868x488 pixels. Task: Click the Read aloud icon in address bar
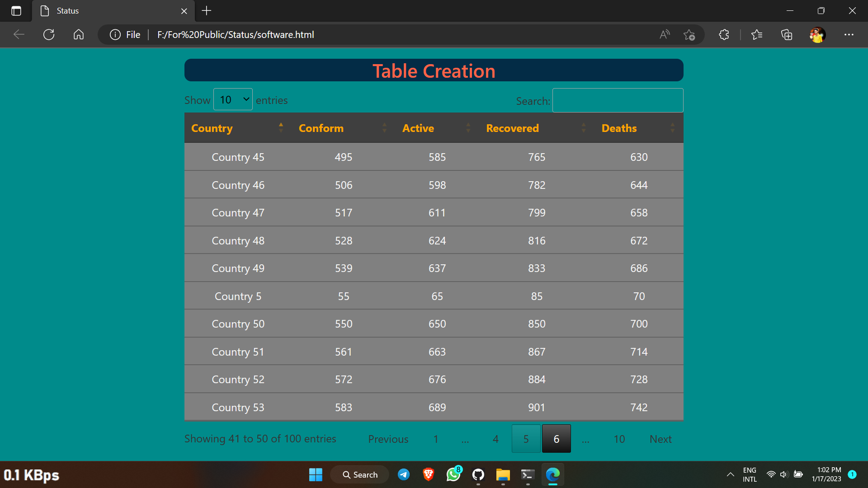(665, 35)
